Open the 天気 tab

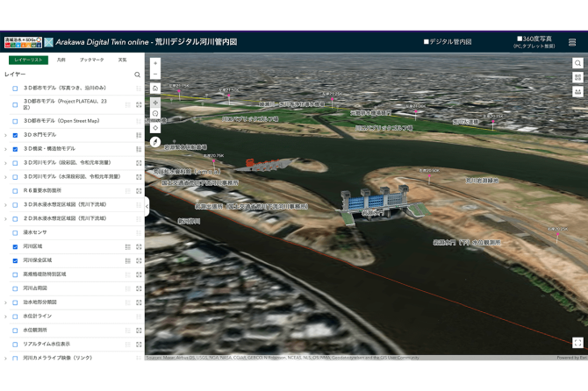tap(123, 60)
